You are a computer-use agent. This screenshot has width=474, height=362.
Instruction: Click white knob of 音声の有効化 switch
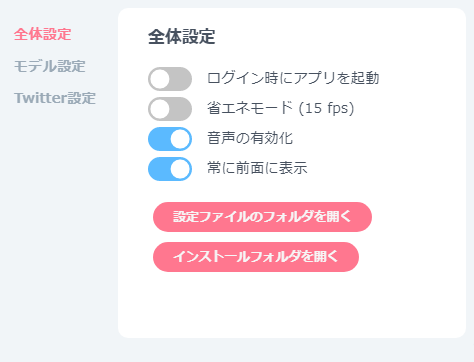tap(180, 139)
